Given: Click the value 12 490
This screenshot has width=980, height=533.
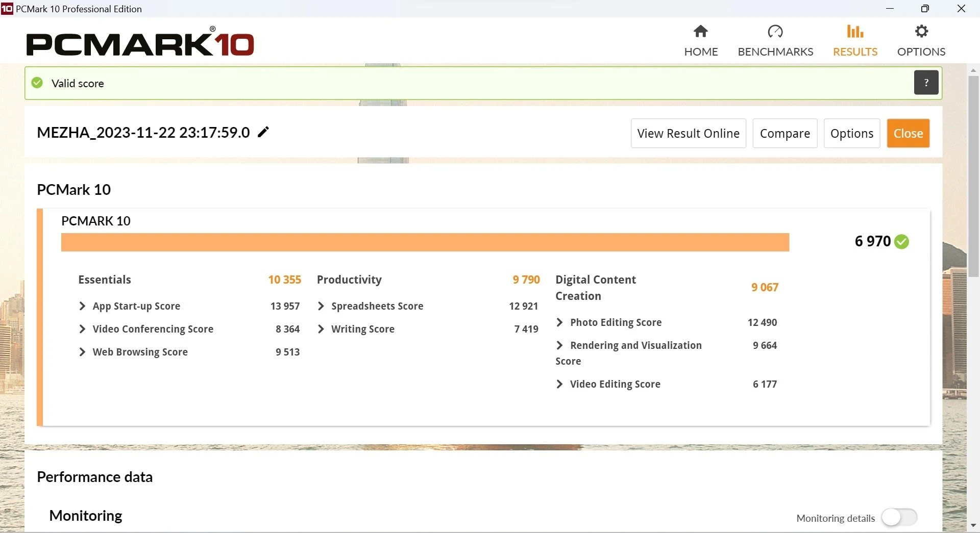Looking at the screenshot, I should click(762, 322).
